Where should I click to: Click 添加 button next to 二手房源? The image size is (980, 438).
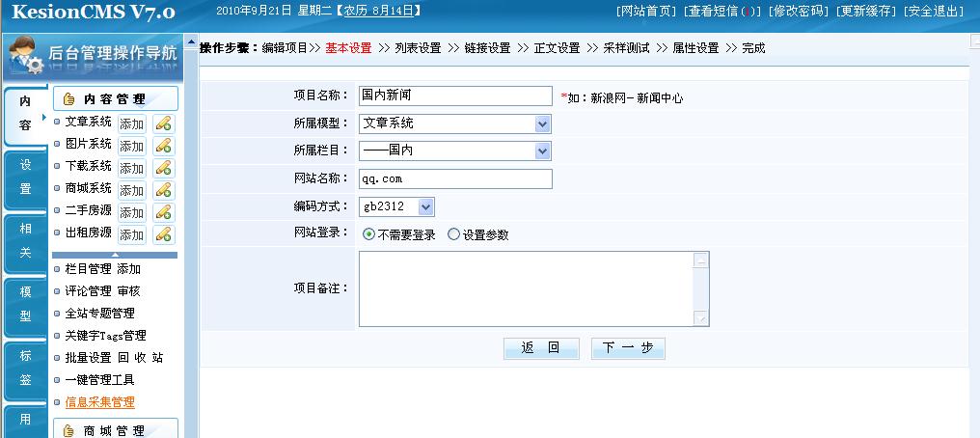(132, 212)
